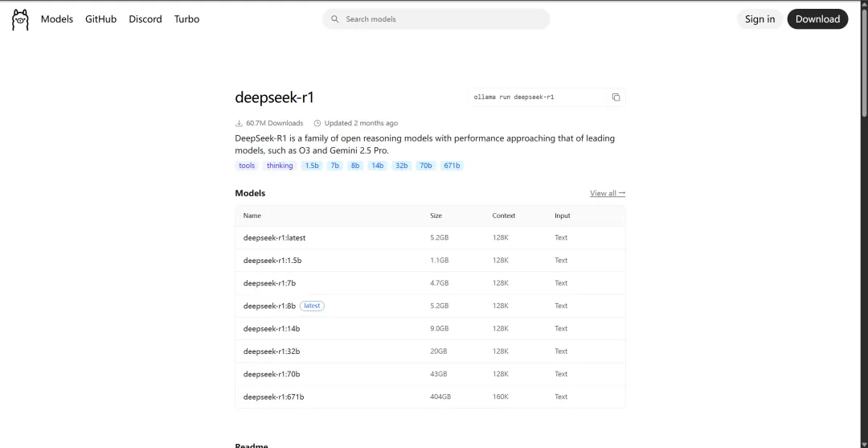Click the 43GB size cell
The width and height of the screenshot is (868, 448).
[x=439, y=374]
